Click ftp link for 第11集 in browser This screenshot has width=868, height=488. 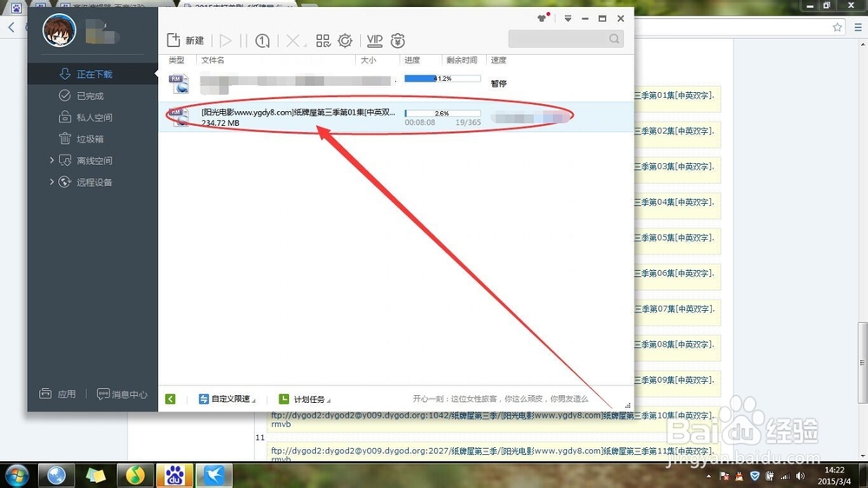[x=491, y=452]
